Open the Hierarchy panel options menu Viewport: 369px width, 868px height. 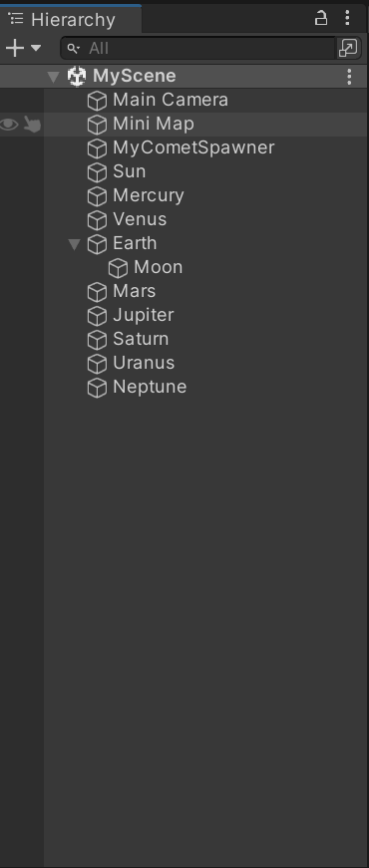pos(347,18)
